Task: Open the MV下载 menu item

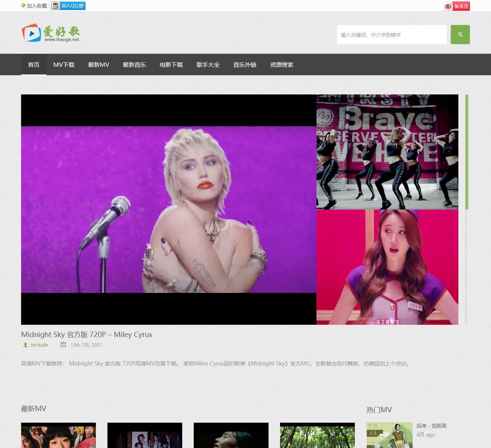Action: tap(64, 64)
